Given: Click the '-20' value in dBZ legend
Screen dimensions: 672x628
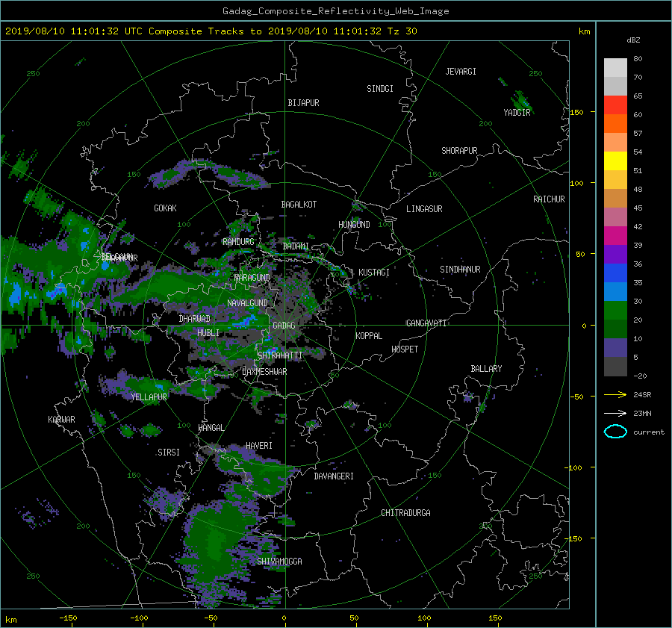Looking at the screenshot, I should coord(640,376).
